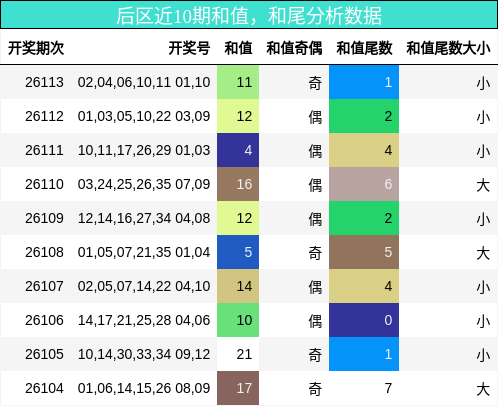Click draw numbers 02,05,07,14,22 04,10
498x406 pixels.
(x=144, y=286)
